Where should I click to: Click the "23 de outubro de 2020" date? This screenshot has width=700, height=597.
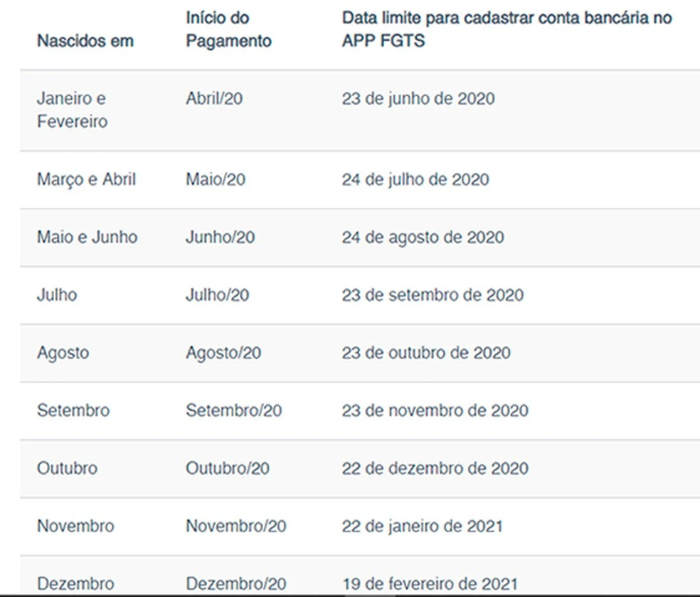tap(425, 353)
